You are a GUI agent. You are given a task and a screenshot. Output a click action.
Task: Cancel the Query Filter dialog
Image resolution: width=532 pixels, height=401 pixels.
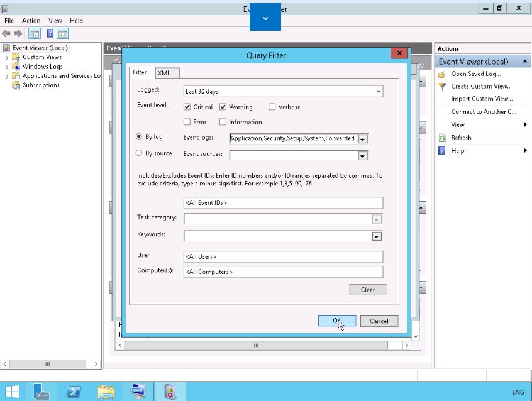[379, 321]
